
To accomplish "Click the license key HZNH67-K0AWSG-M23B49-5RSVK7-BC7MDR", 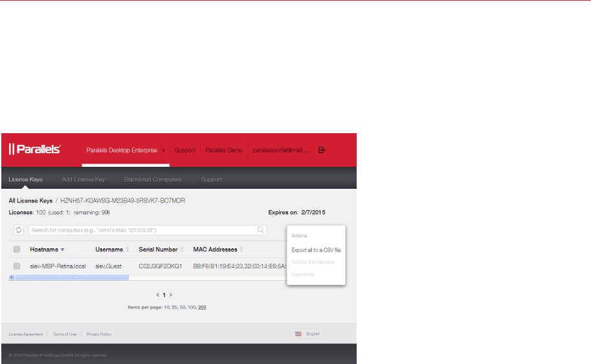I will coord(122,200).
